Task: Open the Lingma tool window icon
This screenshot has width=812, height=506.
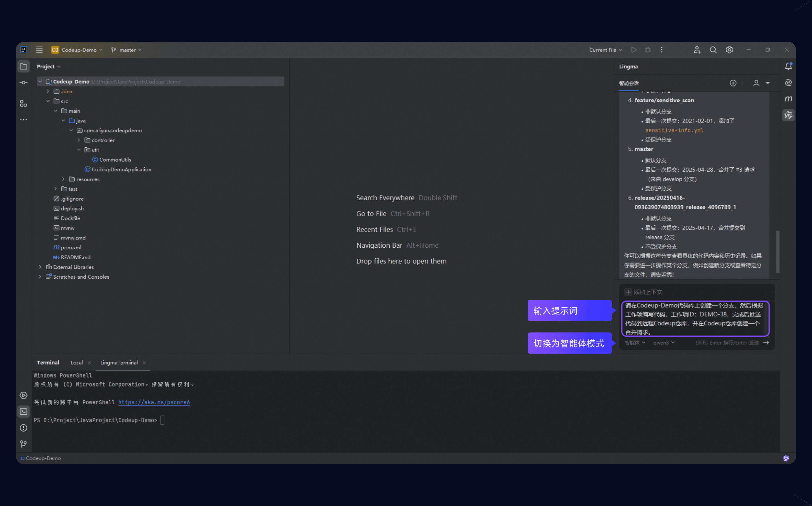Action: pyautogui.click(x=788, y=115)
